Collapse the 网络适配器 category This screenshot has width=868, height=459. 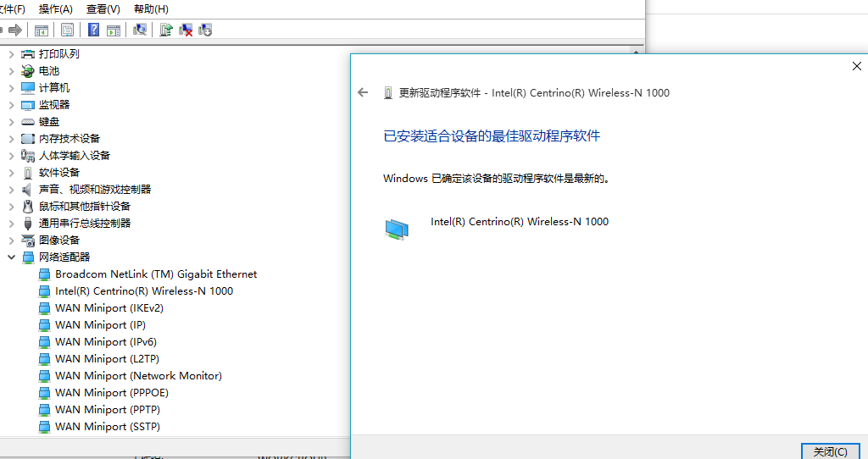click(x=11, y=257)
